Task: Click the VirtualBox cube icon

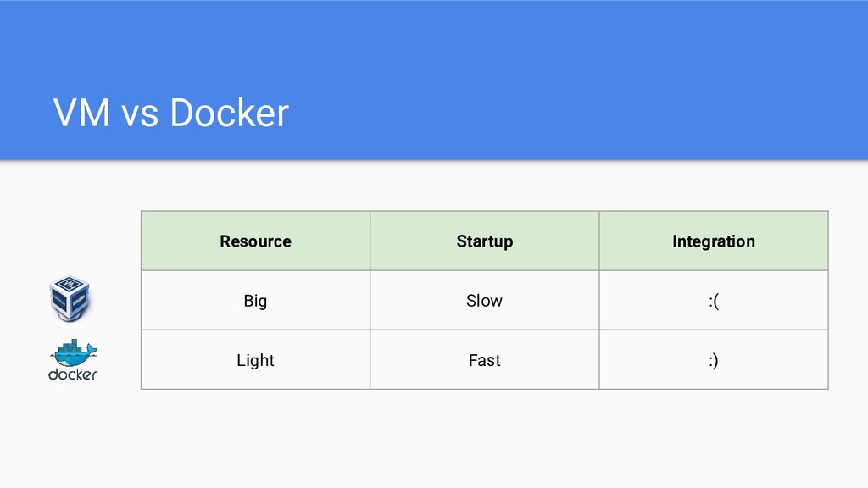Action: 70,301
